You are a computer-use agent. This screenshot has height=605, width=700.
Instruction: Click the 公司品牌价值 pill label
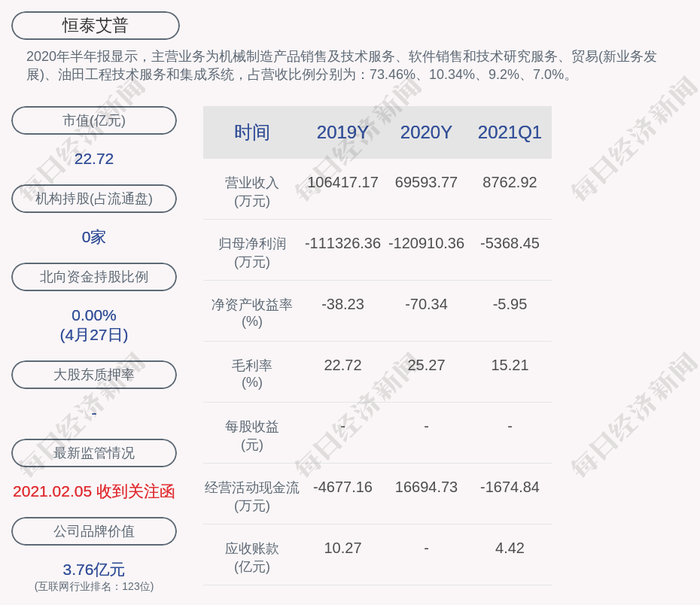94,531
